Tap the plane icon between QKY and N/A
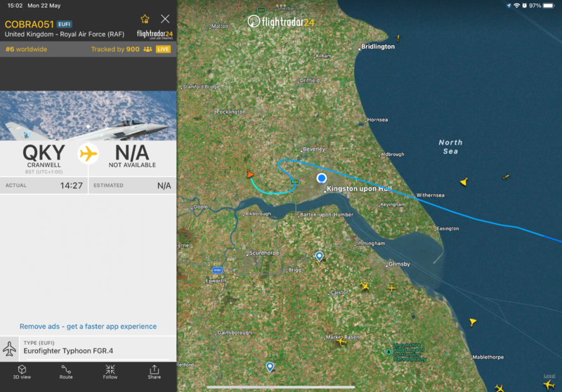This screenshot has height=392, width=562. click(89, 154)
